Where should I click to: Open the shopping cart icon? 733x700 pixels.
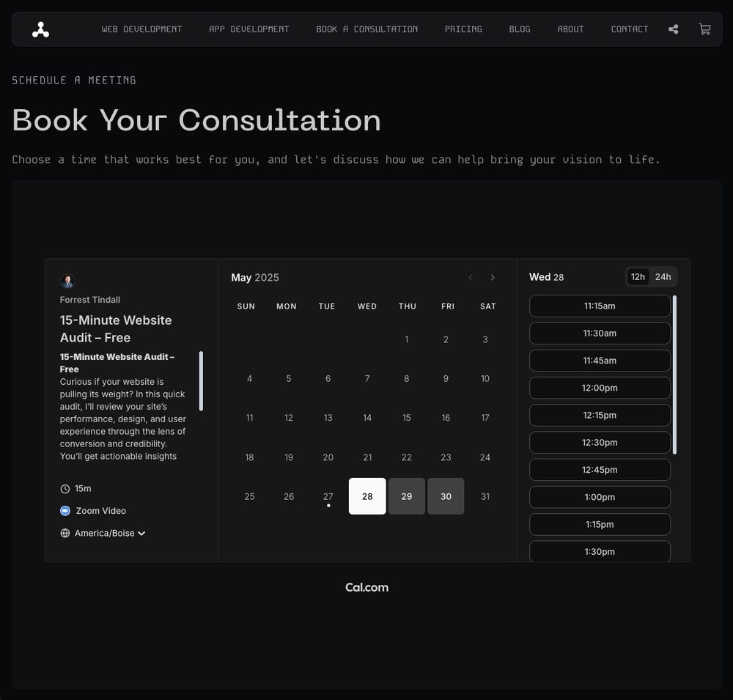coord(704,29)
